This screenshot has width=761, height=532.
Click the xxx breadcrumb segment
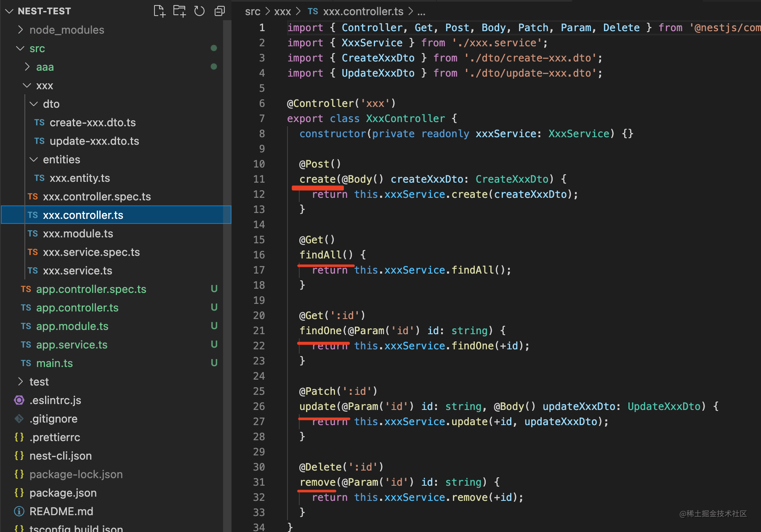point(282,11)
